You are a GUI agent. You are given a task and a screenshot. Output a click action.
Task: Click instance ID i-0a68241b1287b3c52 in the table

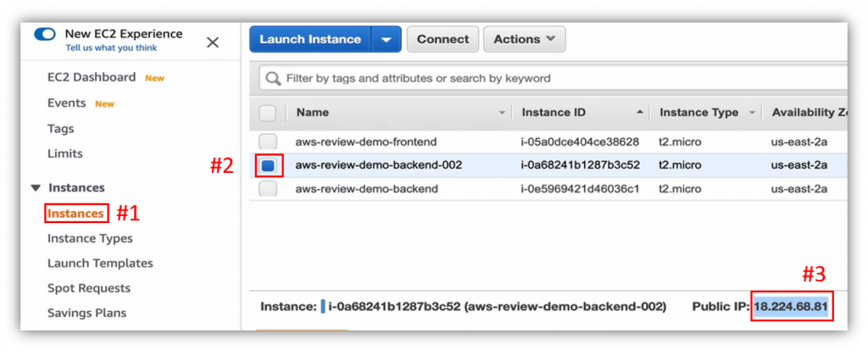pos(580,165)
